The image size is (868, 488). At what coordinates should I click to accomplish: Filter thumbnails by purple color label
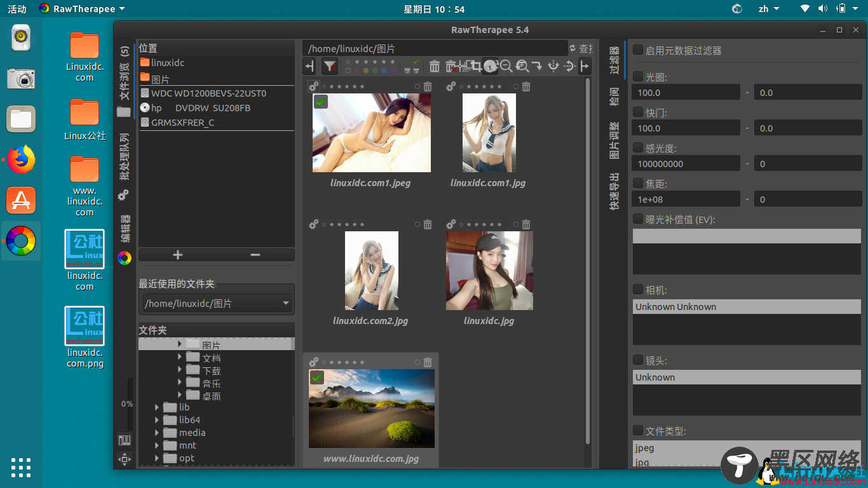pos(393,71)
